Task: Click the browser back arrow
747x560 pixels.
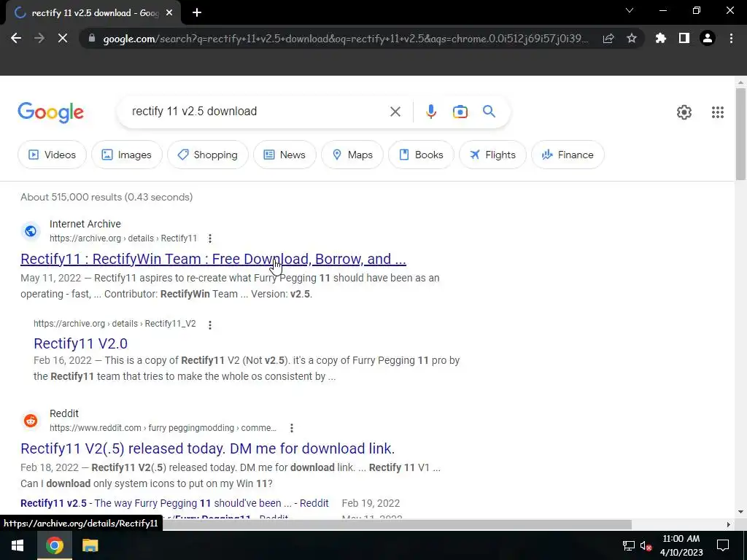Action: pyautogui.click(x=16, y=39)
